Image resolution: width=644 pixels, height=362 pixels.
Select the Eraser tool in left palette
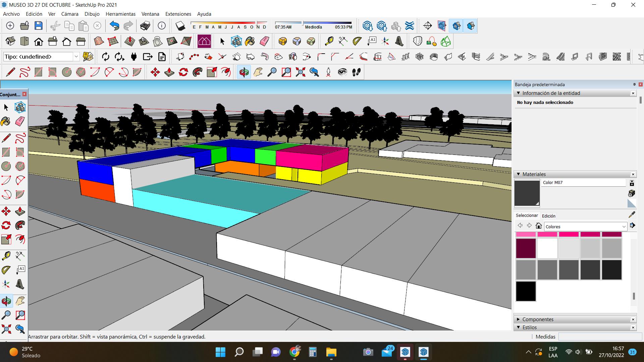point(20,121)
